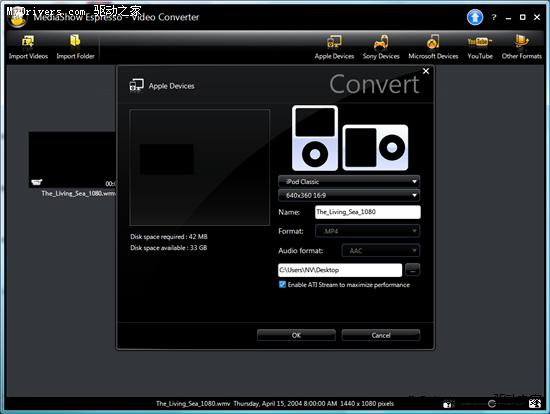Choose Import Folder in toolbar
This screenshot has width=550, height=414.
[75, 47]
